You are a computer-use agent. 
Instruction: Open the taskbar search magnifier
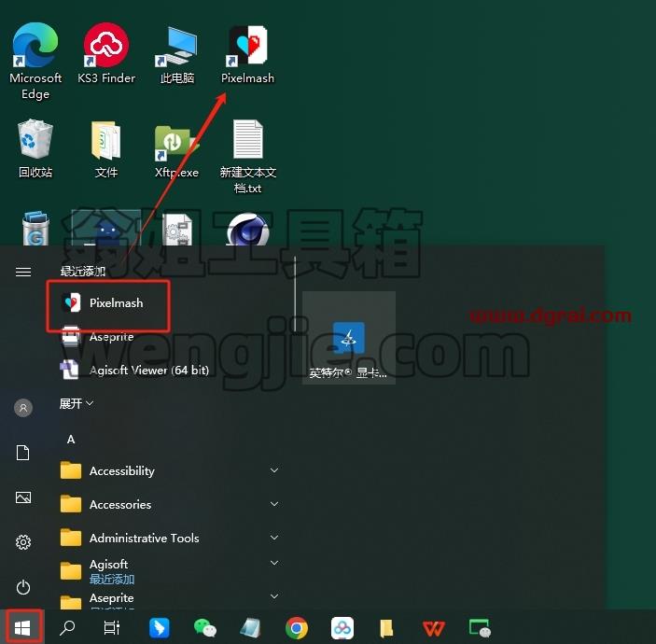tap(67, 628)
